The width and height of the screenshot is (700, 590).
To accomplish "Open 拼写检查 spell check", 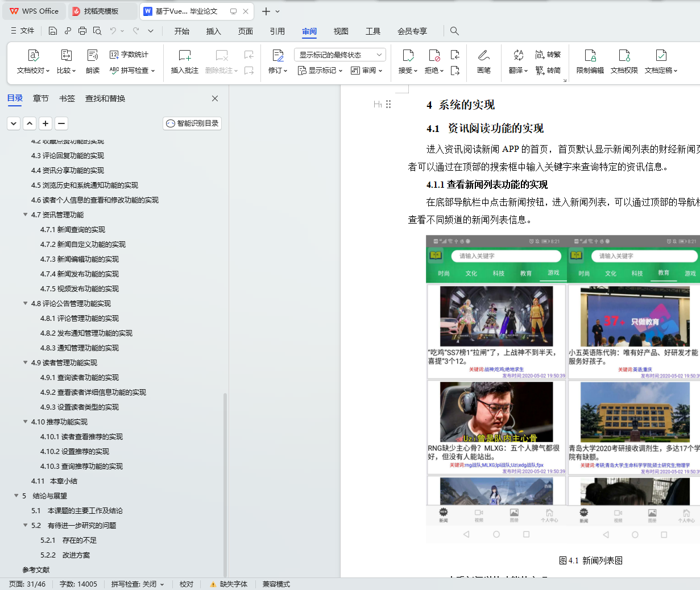I will [x=132, y=71].
